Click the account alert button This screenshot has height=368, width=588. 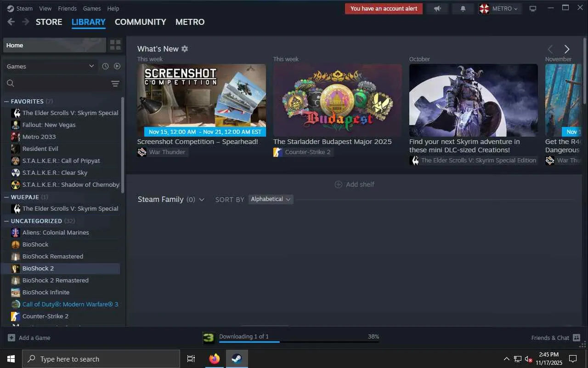(x=384, y=9)
